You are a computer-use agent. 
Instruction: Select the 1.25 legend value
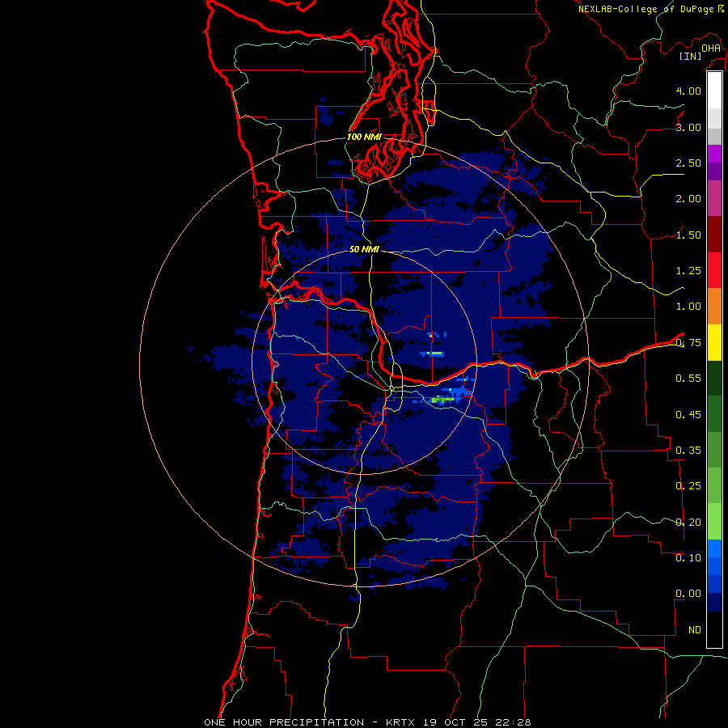point(688,271)
